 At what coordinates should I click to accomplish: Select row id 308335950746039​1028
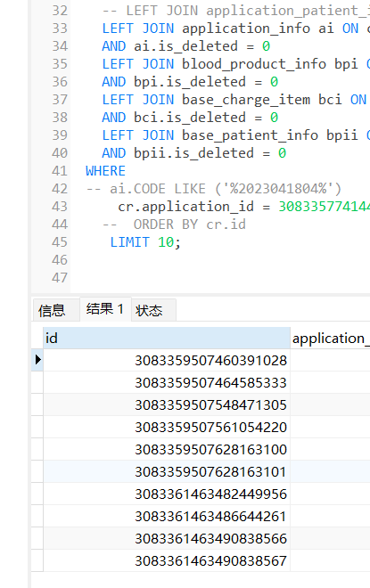click(x=167, y=361)
